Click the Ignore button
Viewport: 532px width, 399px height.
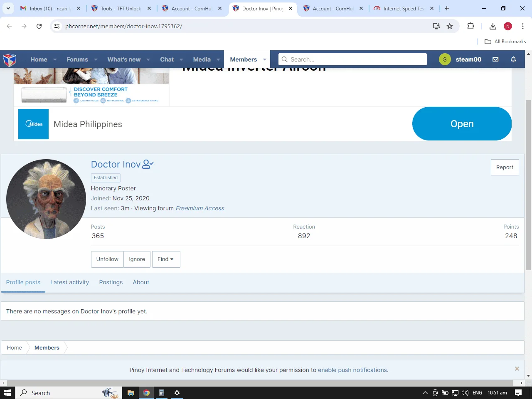coord(137,259)
